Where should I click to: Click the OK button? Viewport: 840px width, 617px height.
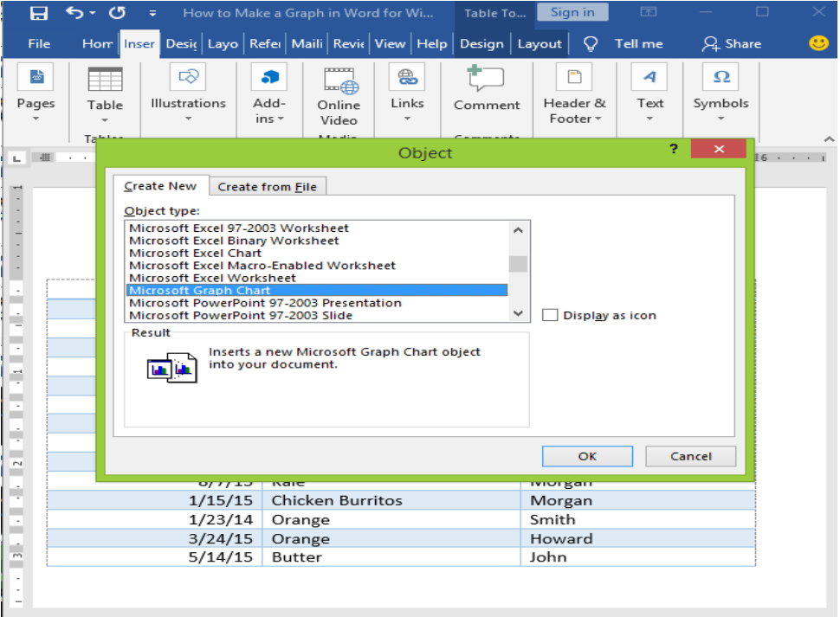click(587, 456)
